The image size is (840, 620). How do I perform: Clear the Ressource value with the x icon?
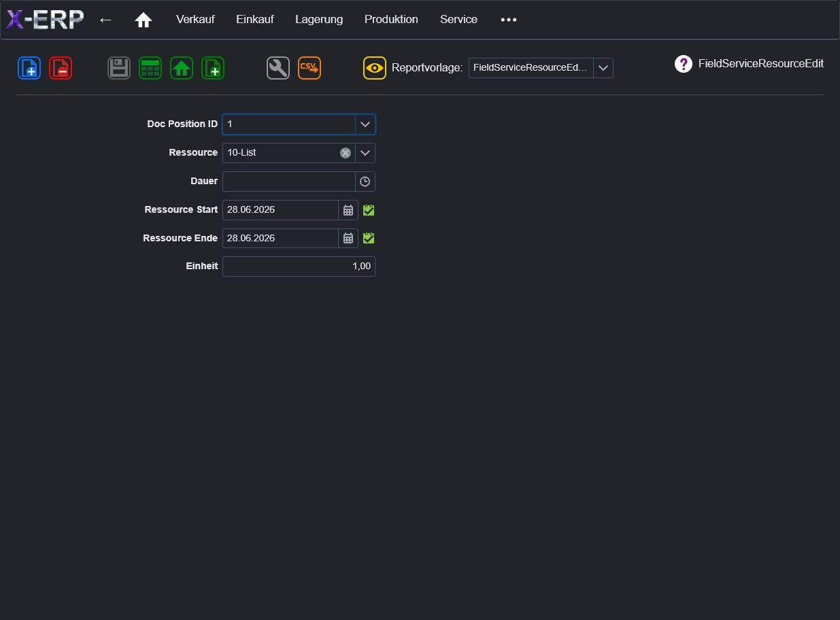click(346, 153)
